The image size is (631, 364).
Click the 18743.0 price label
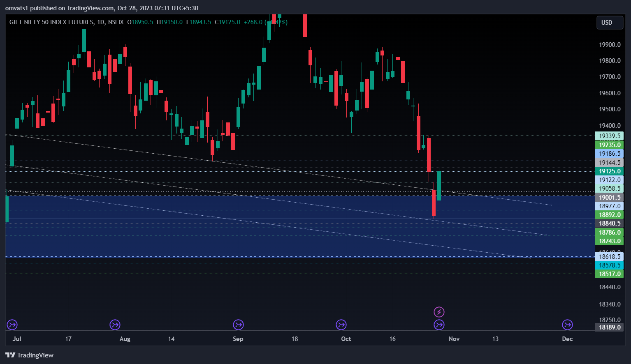point(609,241)
